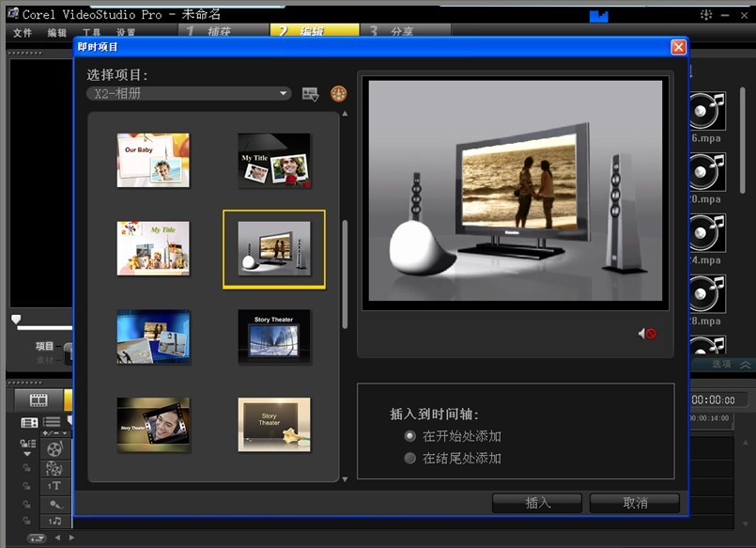Open the 文件 menu
The image size is (756, 548).
(x=23, y=33)
